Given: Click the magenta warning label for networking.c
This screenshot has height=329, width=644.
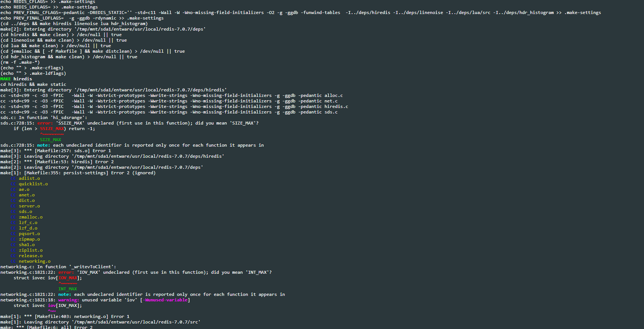Looking at the screenshot, I should click(69, 300).
